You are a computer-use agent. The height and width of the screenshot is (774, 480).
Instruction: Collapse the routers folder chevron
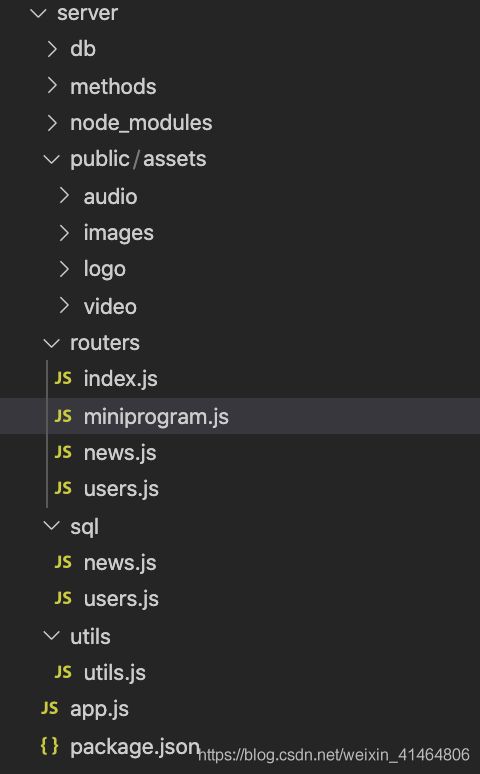pos(51,343)
